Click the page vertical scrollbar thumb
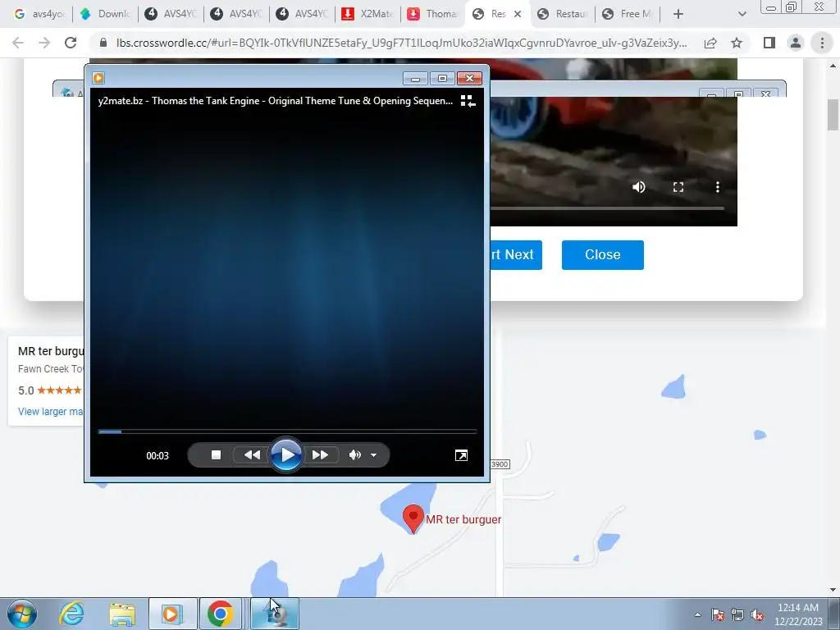 tap(833, 115)
